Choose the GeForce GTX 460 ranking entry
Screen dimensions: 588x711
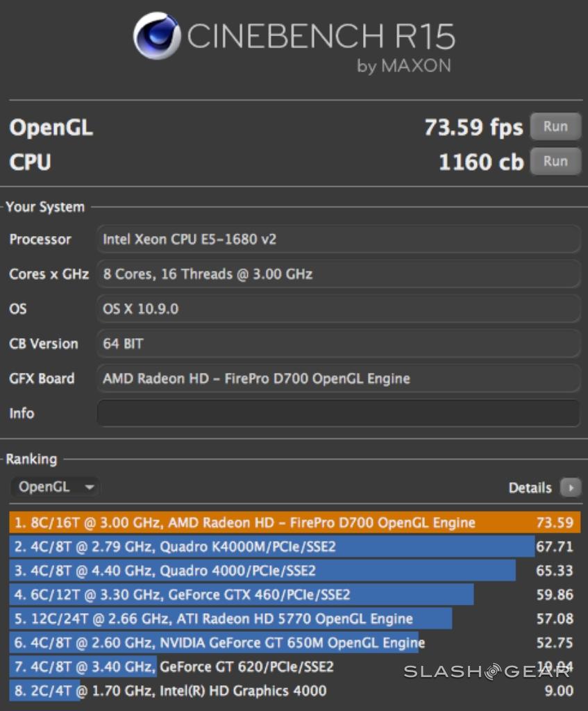tap(242, 594)
